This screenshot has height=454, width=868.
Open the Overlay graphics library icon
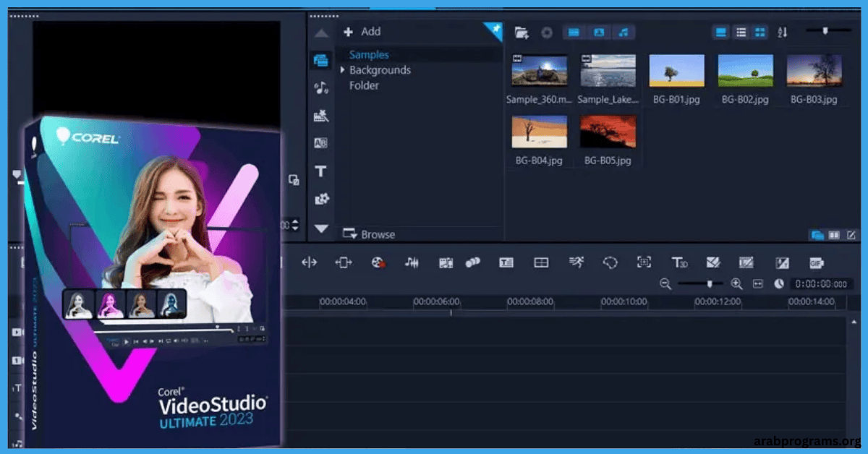click(320, 199)
